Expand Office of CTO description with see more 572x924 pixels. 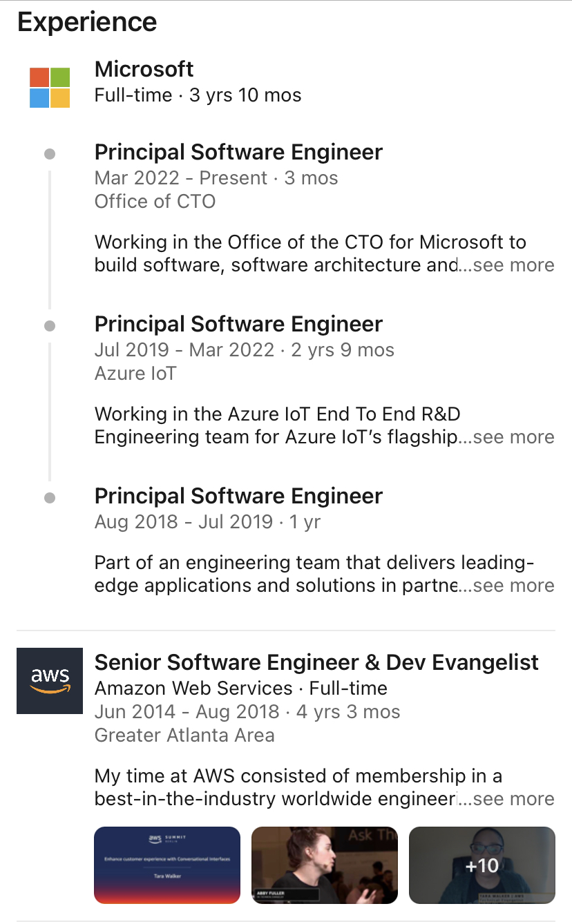pyautogui.click(x=513, y=265)
